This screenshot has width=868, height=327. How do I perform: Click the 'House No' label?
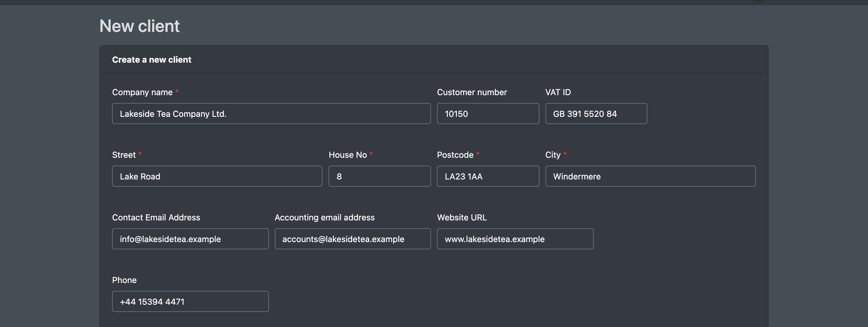(x=348, y=155)
